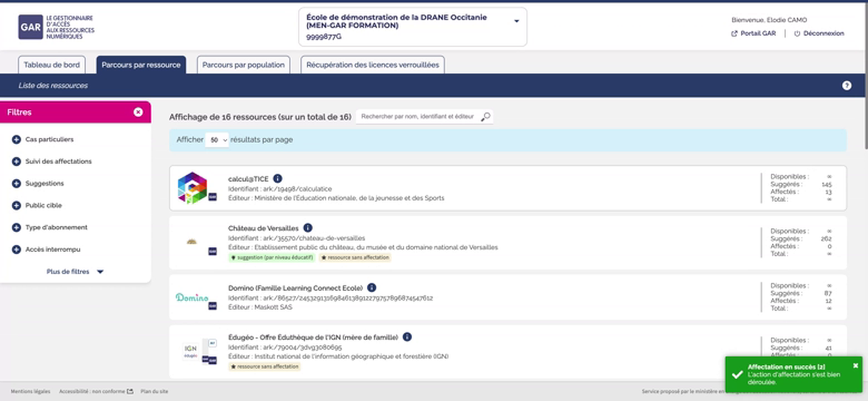Click the Domino resource logo
This screenshot has width=868, height=401.
pos(192,297)
